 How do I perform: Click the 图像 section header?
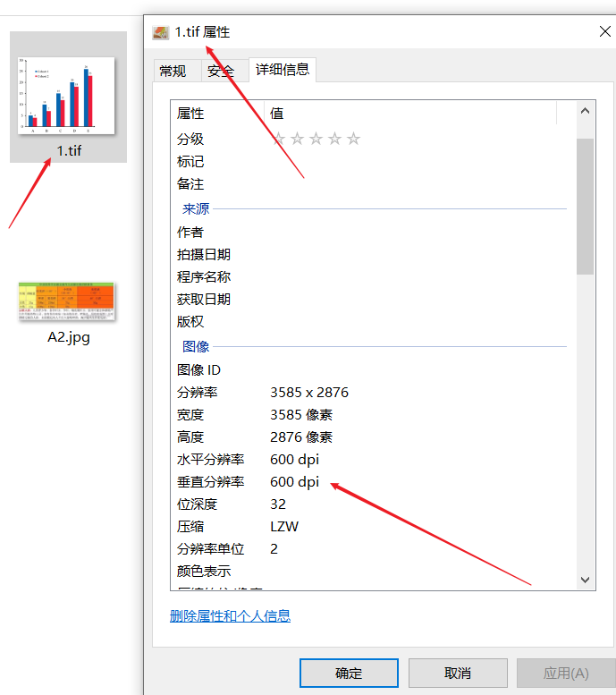click(196, 347)
